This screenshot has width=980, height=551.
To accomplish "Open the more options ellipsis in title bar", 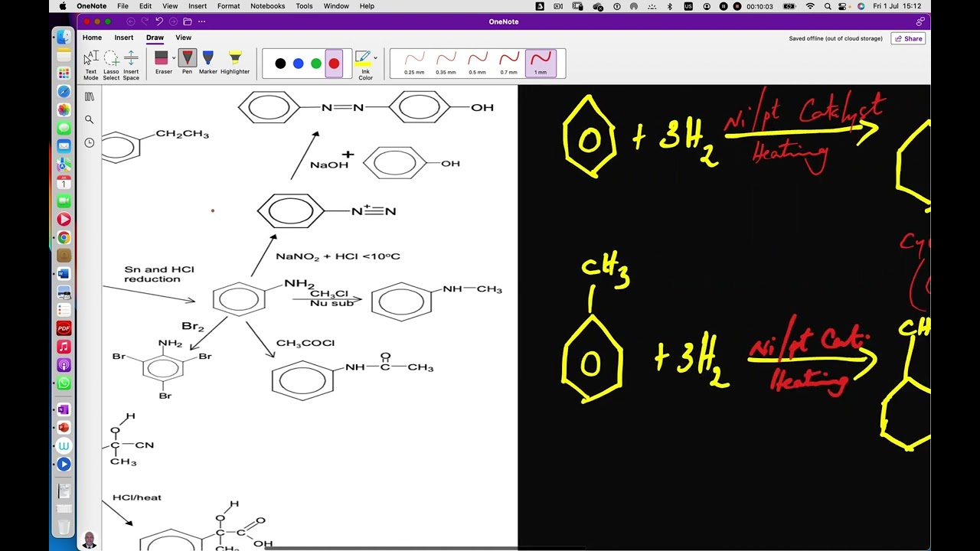I will click(x=202, y=21).
